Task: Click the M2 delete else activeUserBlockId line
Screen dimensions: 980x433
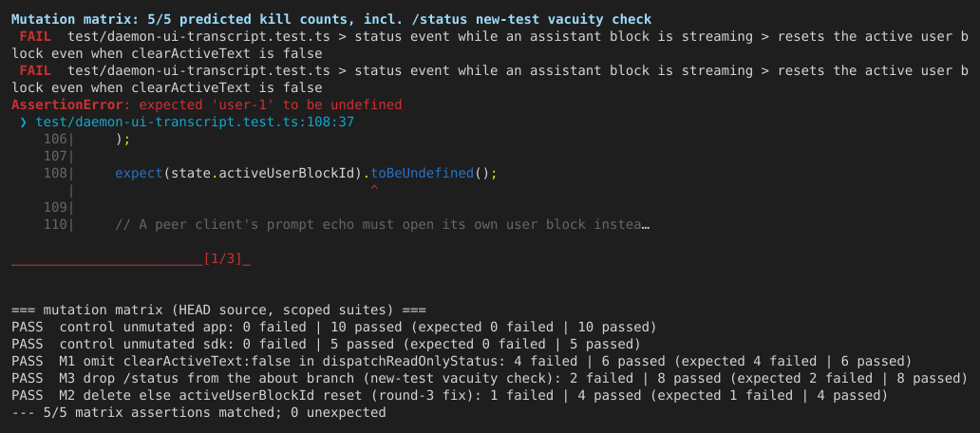Action: click(x=449, y=396)
